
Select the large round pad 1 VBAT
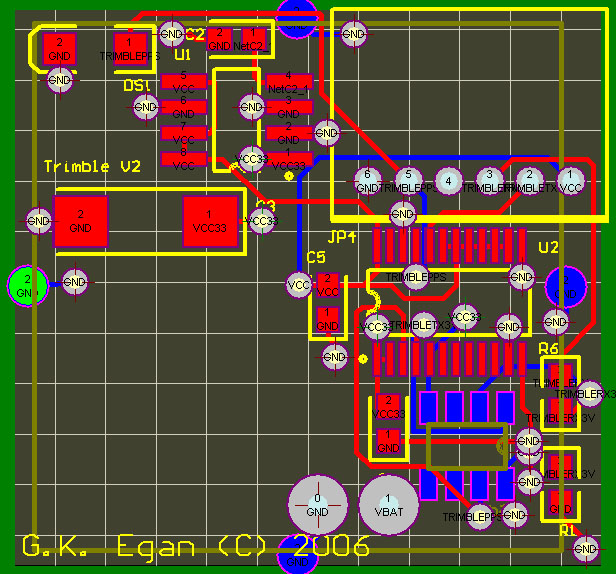click(389, 505)
